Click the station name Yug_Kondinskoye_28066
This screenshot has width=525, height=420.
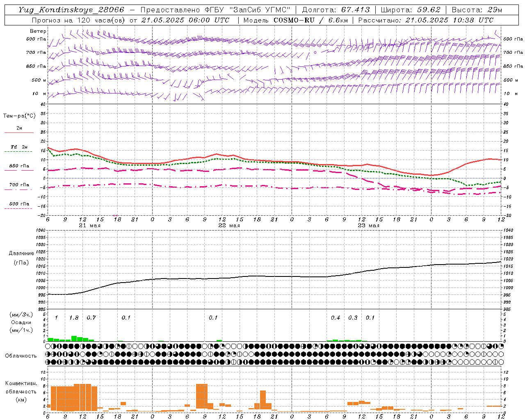(x=71, y=10)
